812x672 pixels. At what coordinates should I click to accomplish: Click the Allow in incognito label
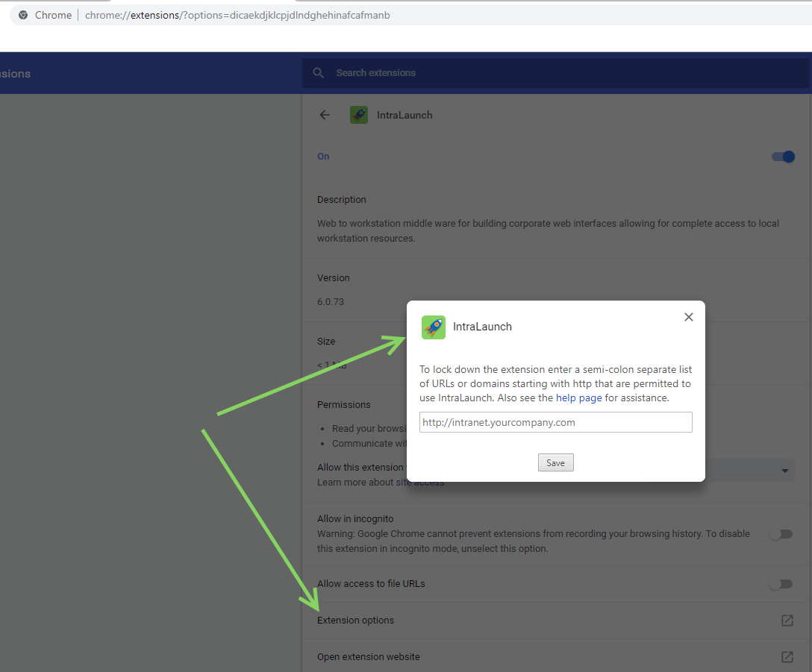(x=355, y=519)
